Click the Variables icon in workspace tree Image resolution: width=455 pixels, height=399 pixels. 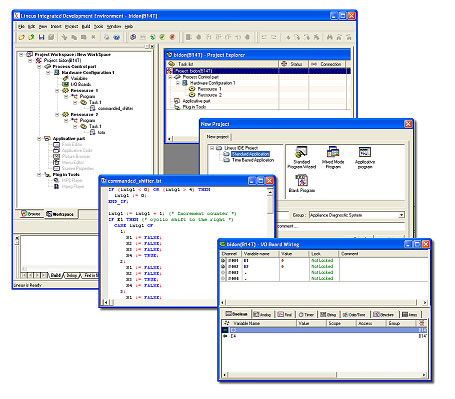(x=66, y=78)
